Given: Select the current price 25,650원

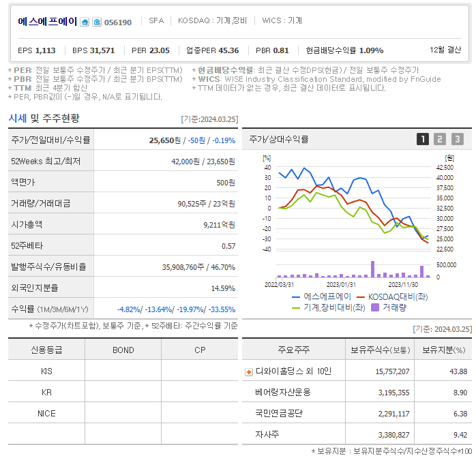Looking at the screenshot, I should 165,140.
